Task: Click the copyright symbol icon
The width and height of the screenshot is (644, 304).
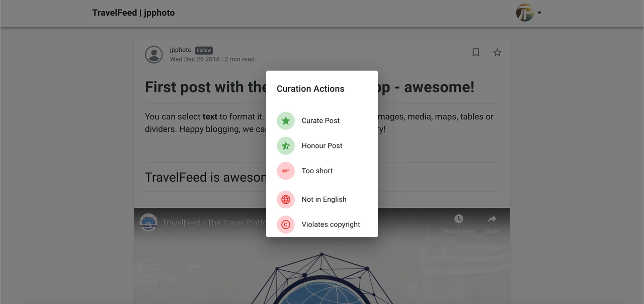Action: point(286,224)
